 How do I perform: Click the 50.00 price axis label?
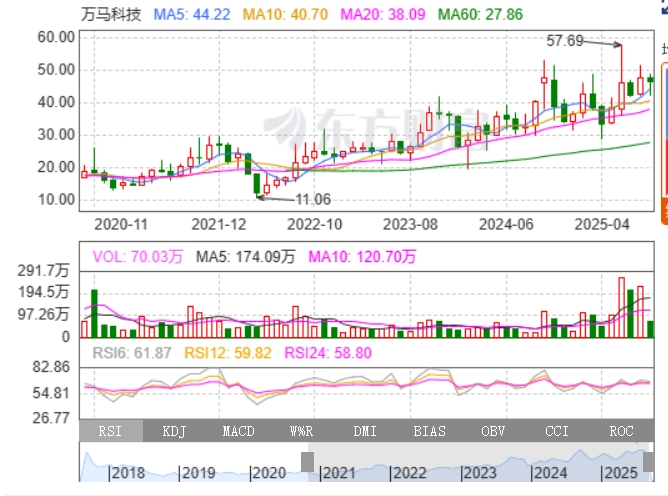(x=56, y=69)
